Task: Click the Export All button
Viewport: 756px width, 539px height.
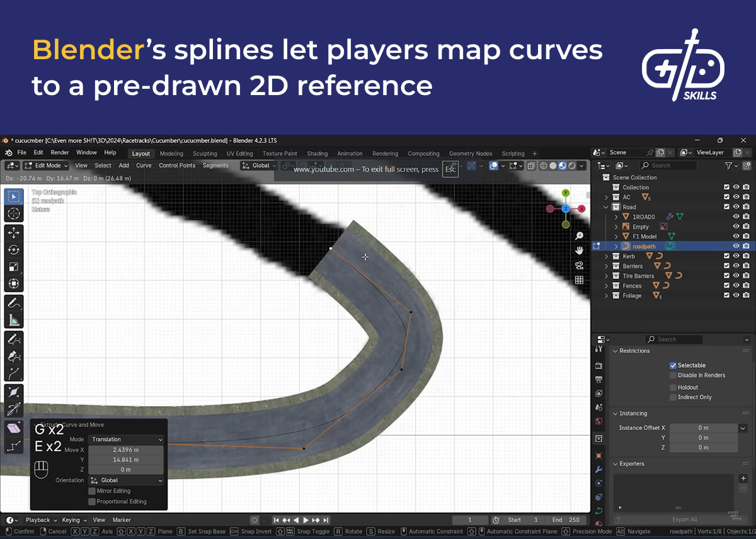Action: pos(684,519)
